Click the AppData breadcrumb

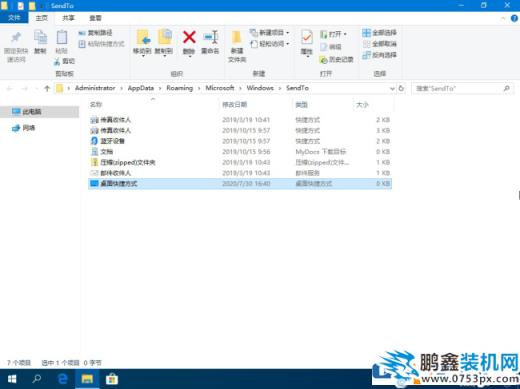coord(141,88)
